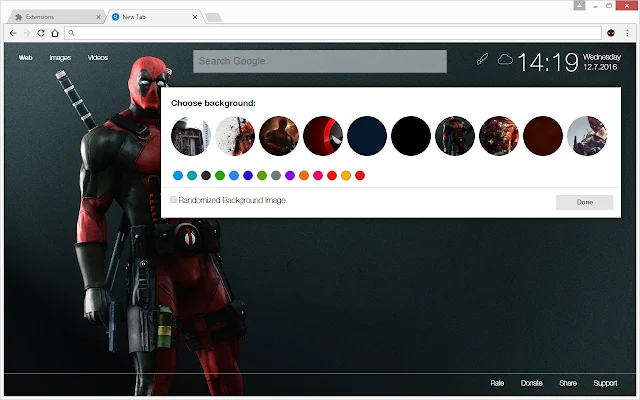Select the Web search category
The height and width of the screenshot is (400, 640).
pos(25,58)
